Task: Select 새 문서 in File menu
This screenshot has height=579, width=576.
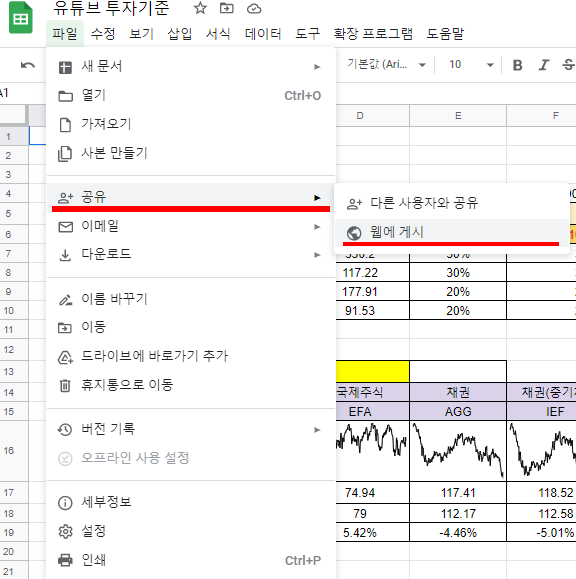Action: tap(191, 67)
